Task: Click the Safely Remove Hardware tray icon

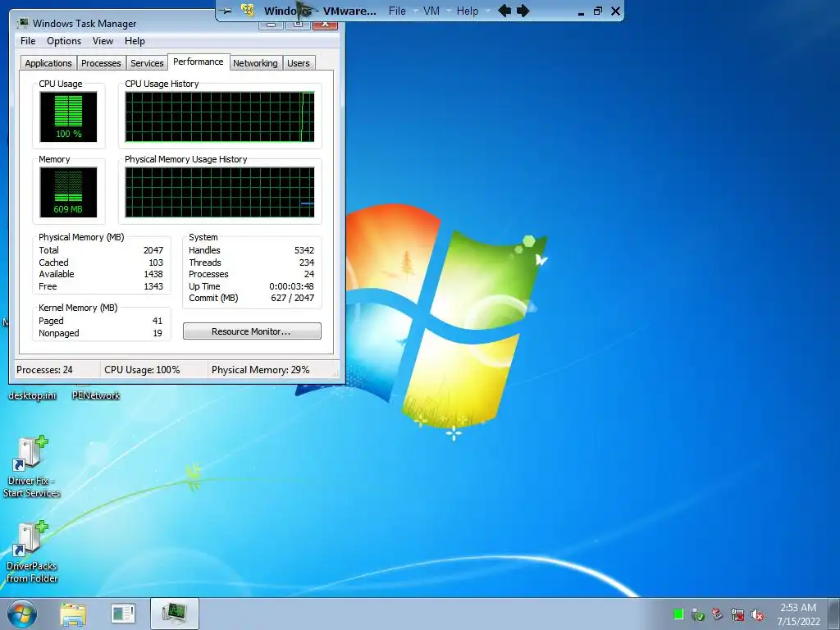Action: (x=697, y=614)
